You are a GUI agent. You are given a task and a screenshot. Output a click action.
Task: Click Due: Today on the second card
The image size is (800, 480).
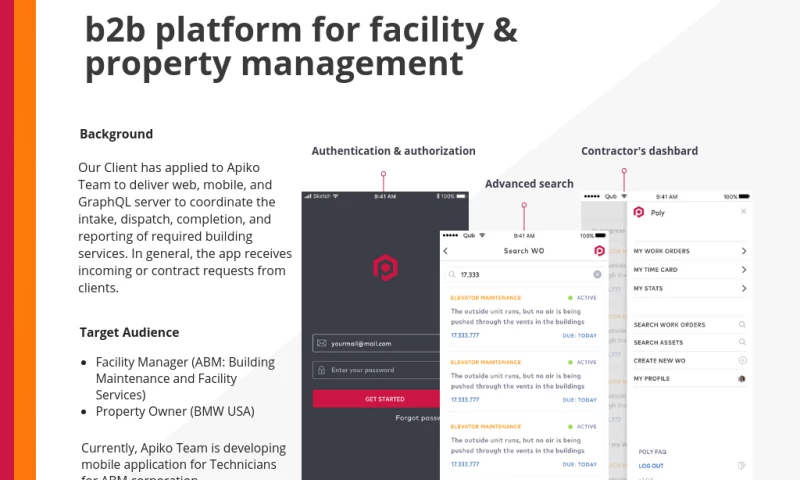pyautogui.click(x=580, y=400)
